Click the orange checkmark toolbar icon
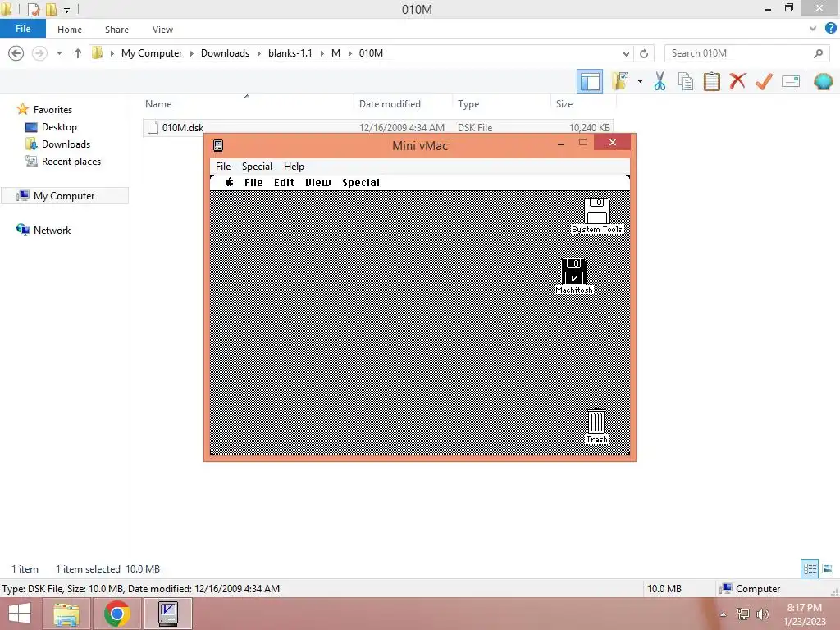This screenshot has width=840, height=630. (764, 81)
